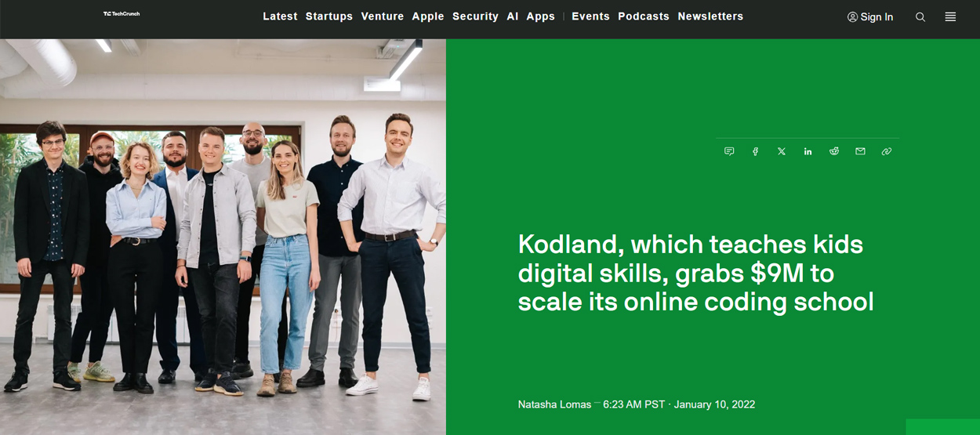The image size is (980, 435).
Task: Share article on X
Action: tap(782, 151)
